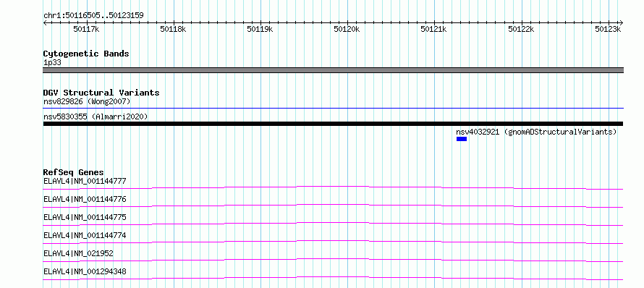This screenshot has width=644, height=288.
Task: Select the magenta intron line of NM_001144776
Action: [333, 206]
